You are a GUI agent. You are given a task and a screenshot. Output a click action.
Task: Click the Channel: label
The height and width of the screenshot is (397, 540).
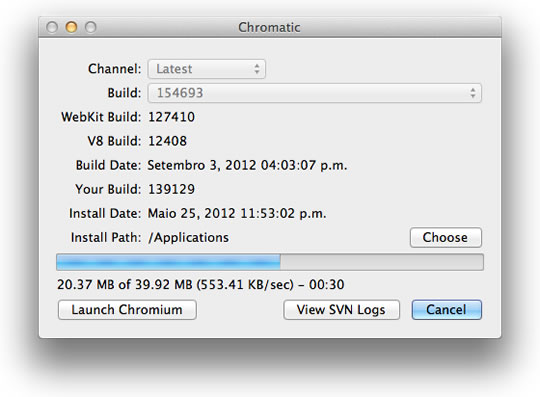click(114, 69)
